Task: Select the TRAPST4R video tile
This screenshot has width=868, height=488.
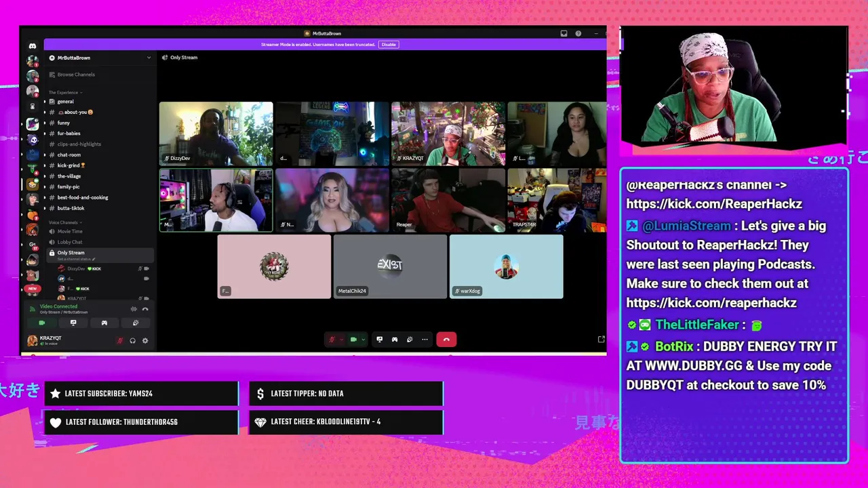Action: pyautogui.click(x=557, y=200)
